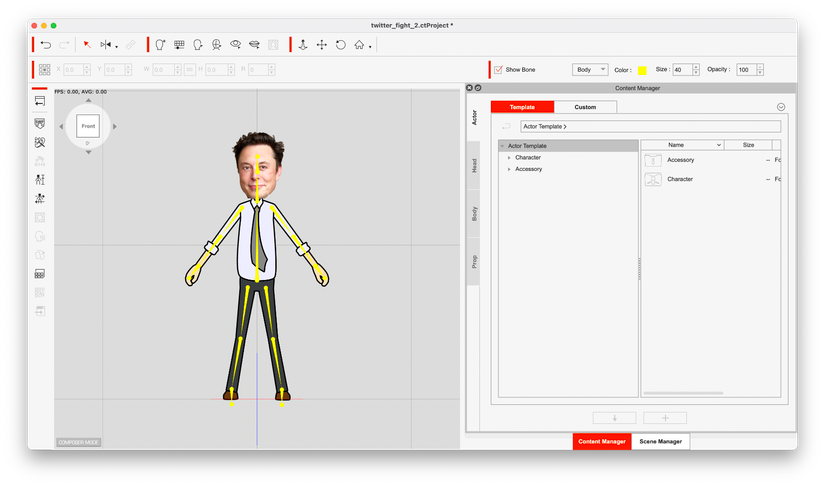Screen dimensions: 825x486
Task: Click the Opacity value field
Action: point(746,69)
